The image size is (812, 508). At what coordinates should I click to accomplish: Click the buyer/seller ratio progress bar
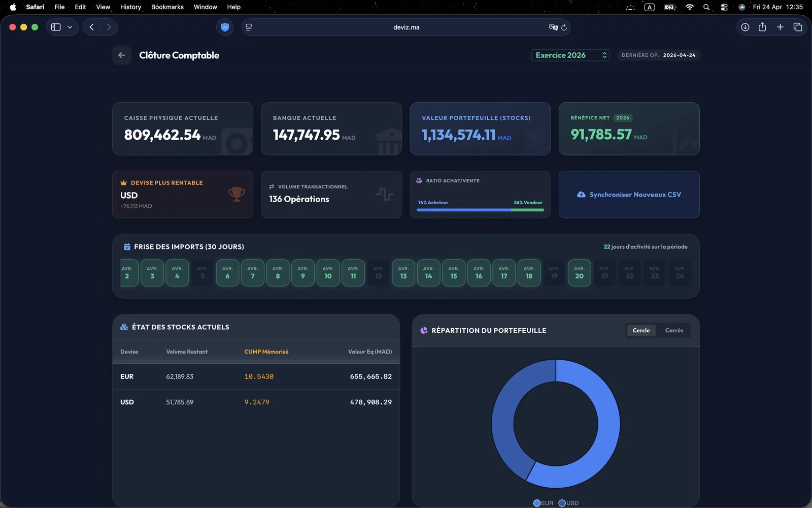(480, 210)
